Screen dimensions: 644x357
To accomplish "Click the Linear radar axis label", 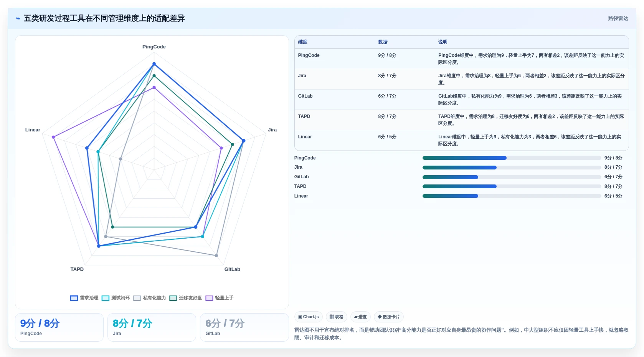I will coord(33,130).
